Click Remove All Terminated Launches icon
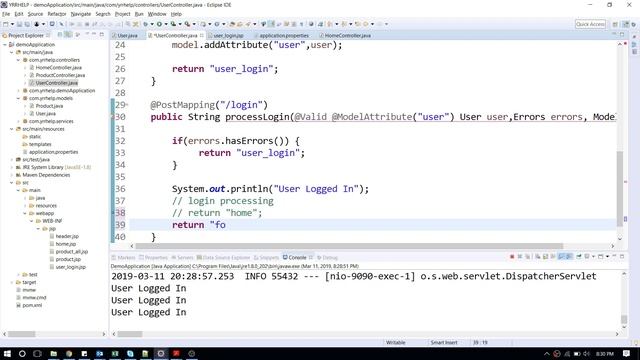Viewport: 640px width, 360px height. [x=527, y=257]
